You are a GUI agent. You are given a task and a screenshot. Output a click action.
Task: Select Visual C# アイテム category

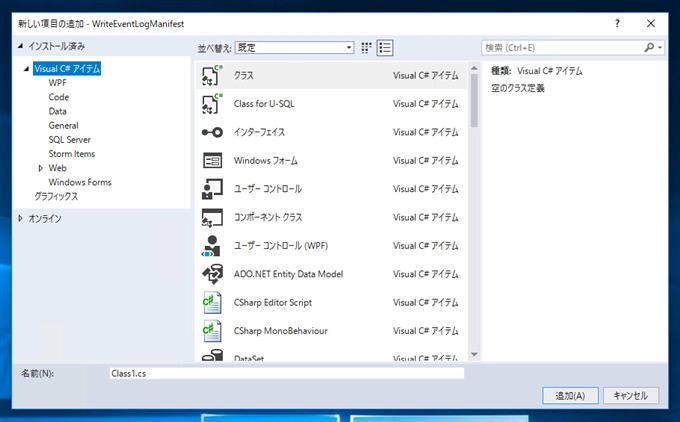[x=67, y=69]
